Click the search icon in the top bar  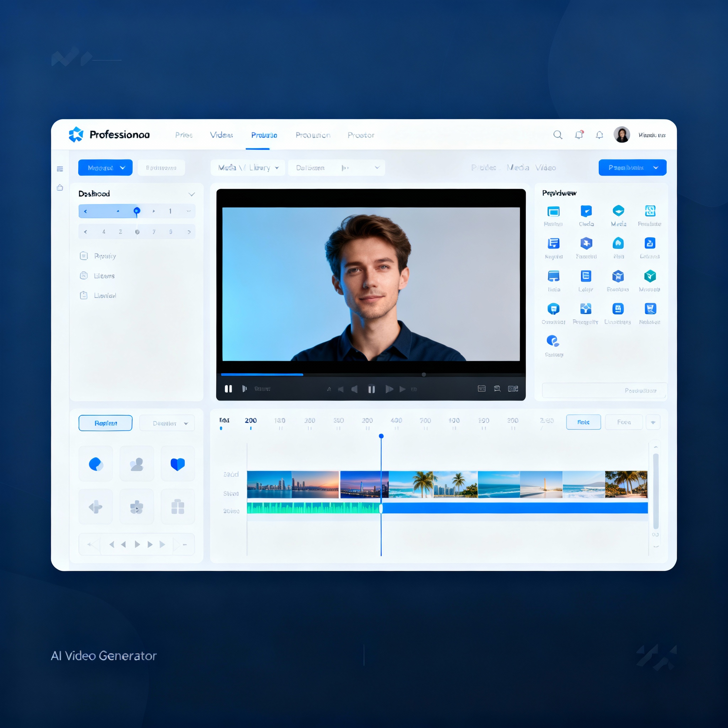[558, 134]
